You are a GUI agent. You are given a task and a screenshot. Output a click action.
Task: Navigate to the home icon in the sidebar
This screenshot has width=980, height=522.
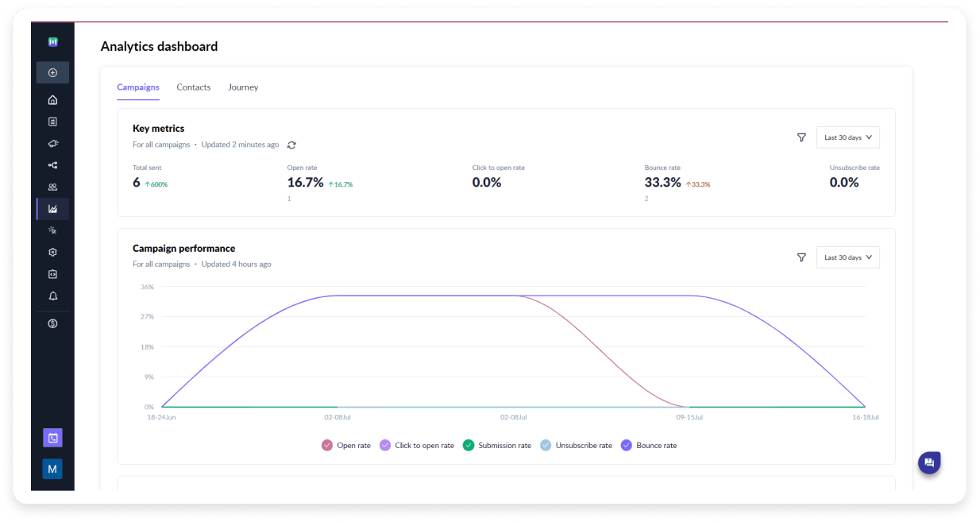tap(52, 99)
